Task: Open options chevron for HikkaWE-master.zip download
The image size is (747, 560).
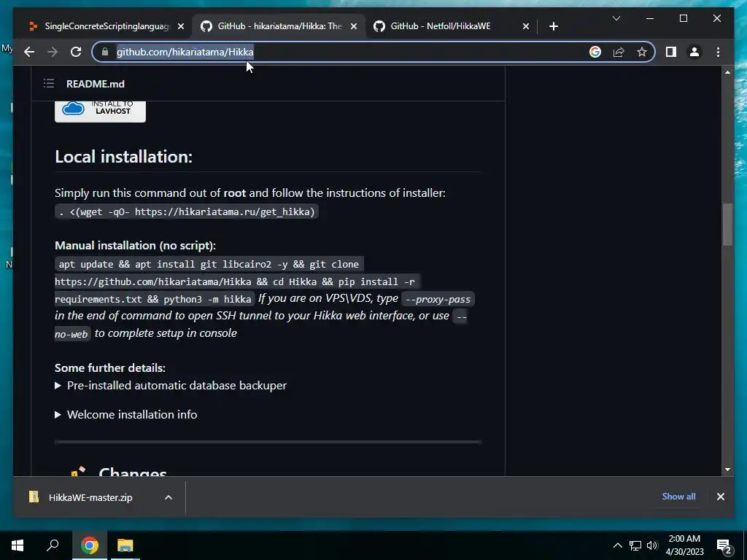Action: pos(169,497)
